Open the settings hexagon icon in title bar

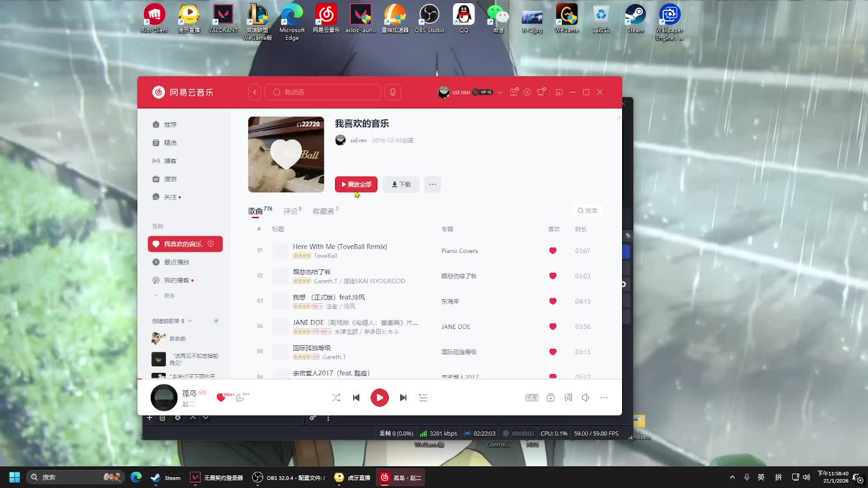(x=527, y=92)
